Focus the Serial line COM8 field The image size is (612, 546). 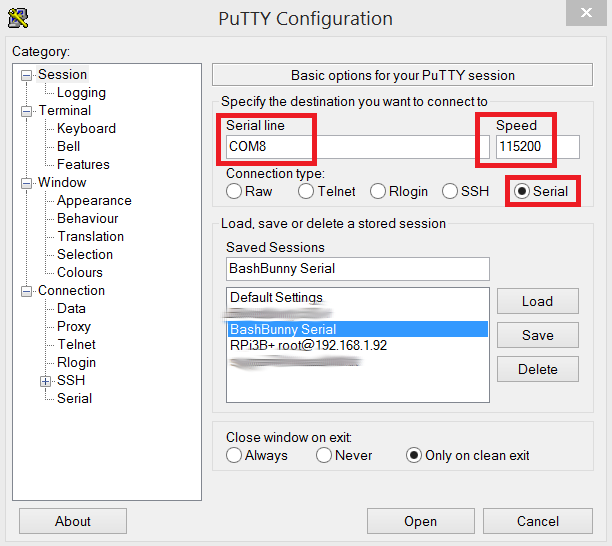tap(358, 146)
